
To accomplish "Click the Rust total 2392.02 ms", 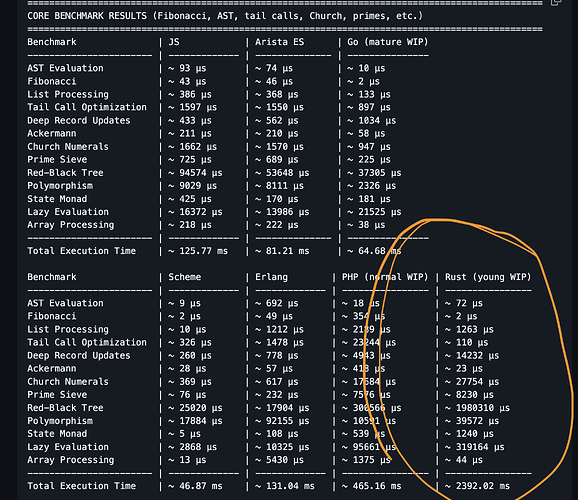I will [x=477, y=486].
